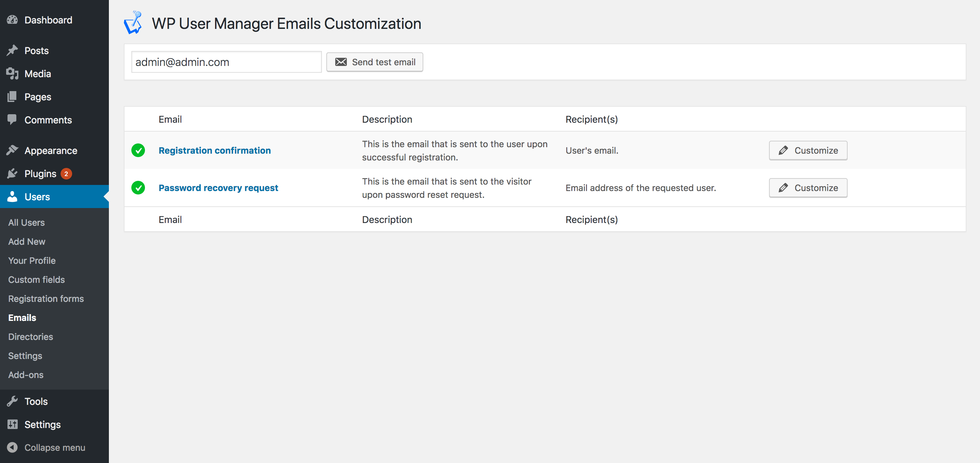Viewport: 980px width, 463px height.
Task: Open the Password recovery request link
Action: point(218,187)
